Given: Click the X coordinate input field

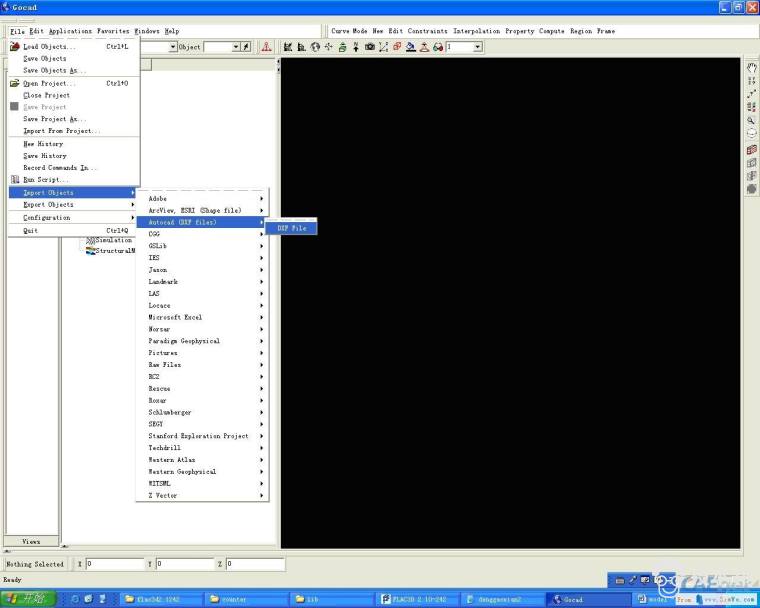Looking at the screenshot, I should 115,564.
